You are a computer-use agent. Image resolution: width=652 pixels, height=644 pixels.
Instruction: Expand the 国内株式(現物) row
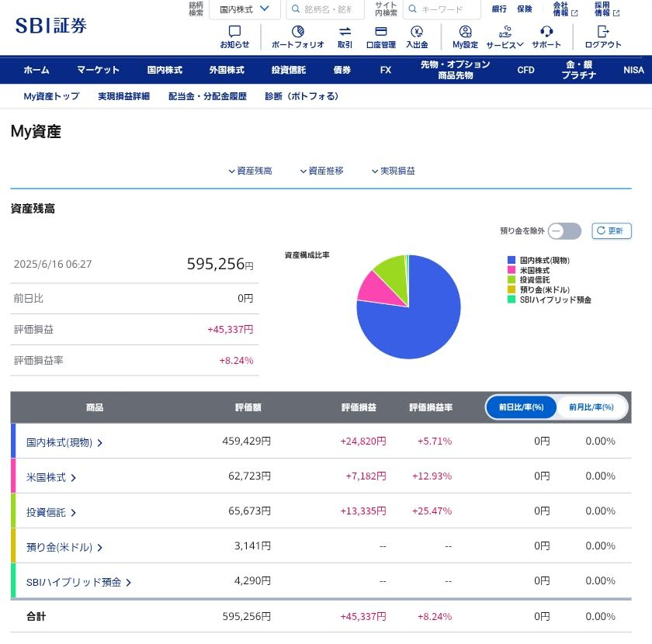[x=64, y=442]
